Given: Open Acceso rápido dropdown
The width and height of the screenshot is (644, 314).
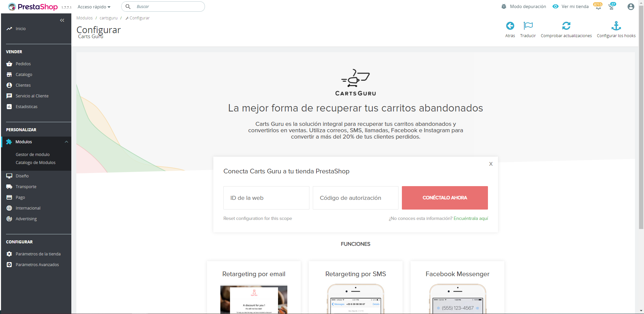Looking at the screenshot, I should pos(94,7).
